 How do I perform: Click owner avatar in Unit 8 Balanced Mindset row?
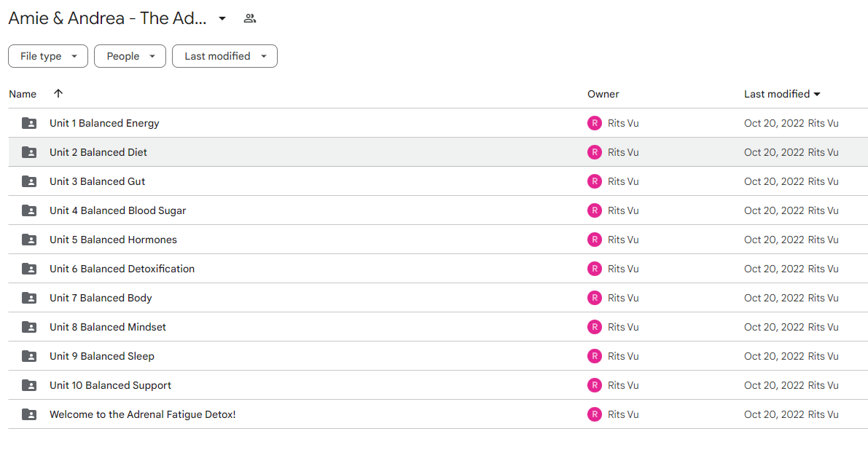595,327
